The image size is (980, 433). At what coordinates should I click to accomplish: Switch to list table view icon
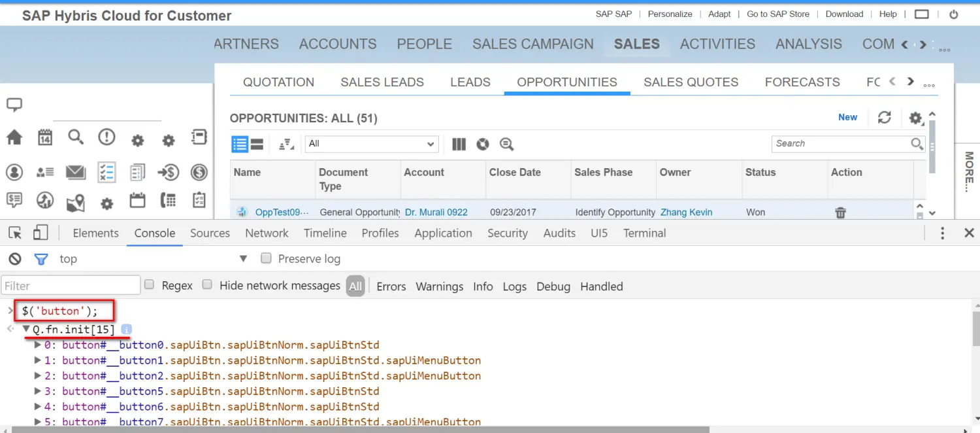[x=240, y=144]
